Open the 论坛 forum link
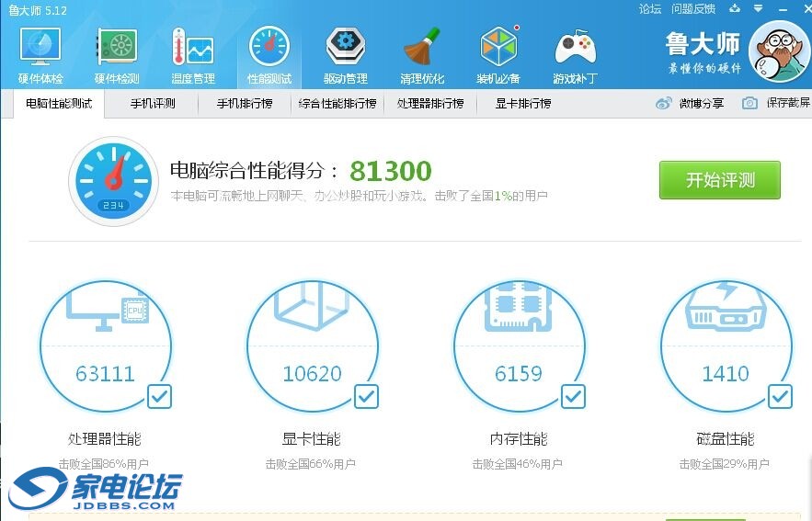812x521 pixels. (650, 9)
